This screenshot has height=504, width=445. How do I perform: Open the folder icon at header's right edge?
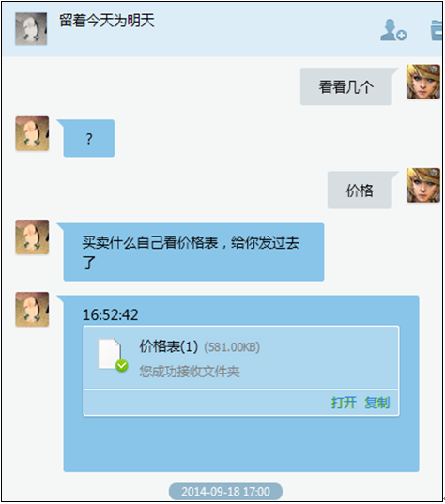point(437,30)
